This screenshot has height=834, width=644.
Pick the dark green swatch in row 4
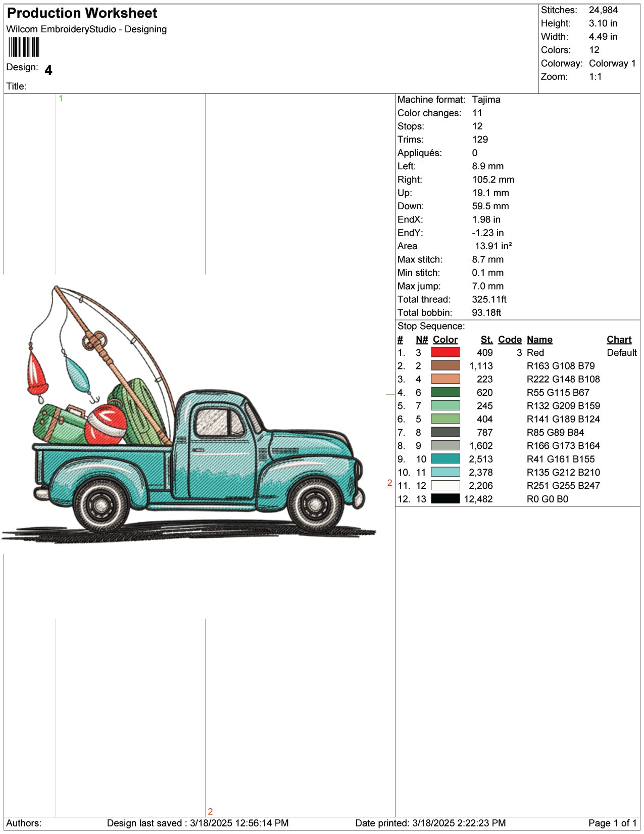[445, 393]
